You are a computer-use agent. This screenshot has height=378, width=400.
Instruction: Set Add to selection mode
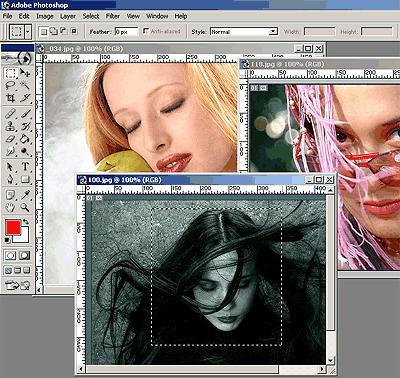point(53,31)
